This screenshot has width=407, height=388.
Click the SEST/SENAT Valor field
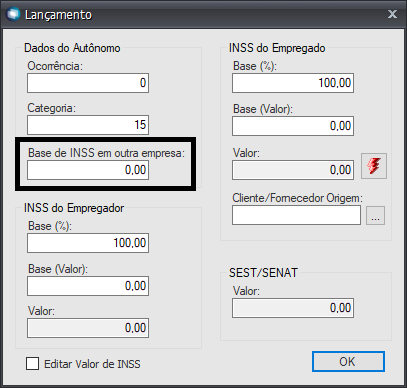pyautogui.click(x=293, y=308)
